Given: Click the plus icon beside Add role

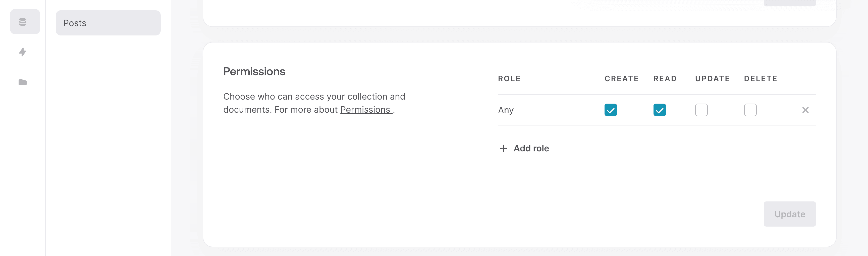Looking at the screenshot, I should point(503,148).
